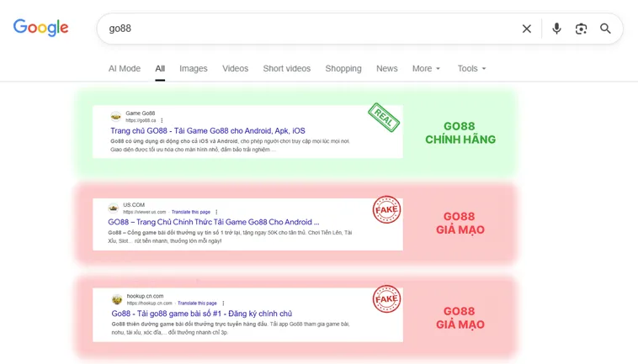The image size is (638, 364).
Task: Click the Google logo
Action: point(40,28)
